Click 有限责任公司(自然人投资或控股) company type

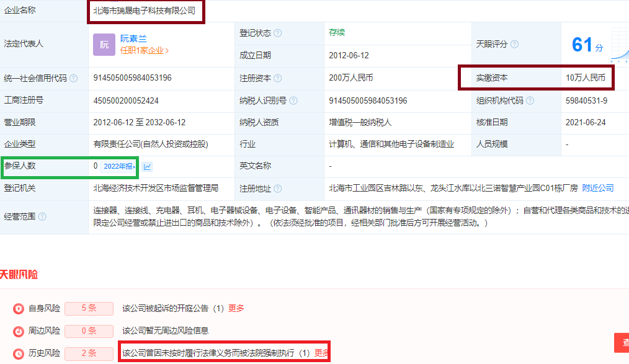[x=151, y=144]
